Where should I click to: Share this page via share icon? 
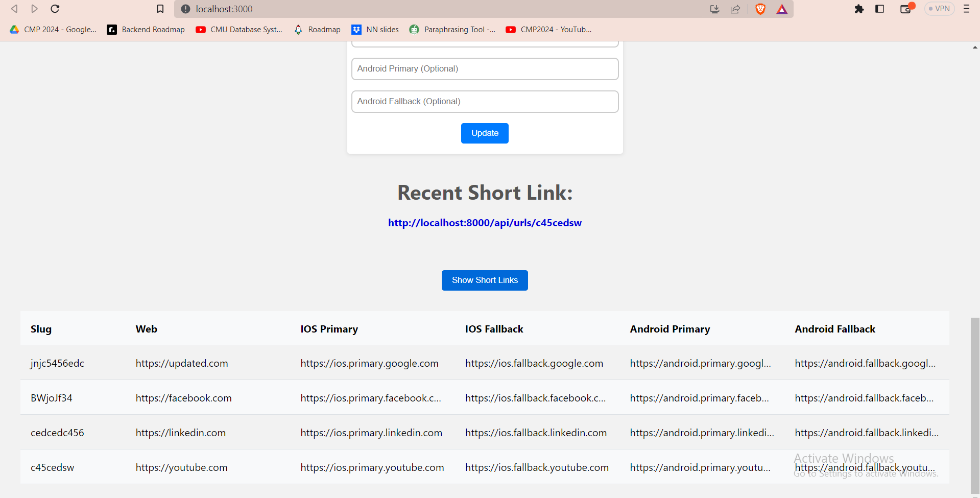[735, 9]
